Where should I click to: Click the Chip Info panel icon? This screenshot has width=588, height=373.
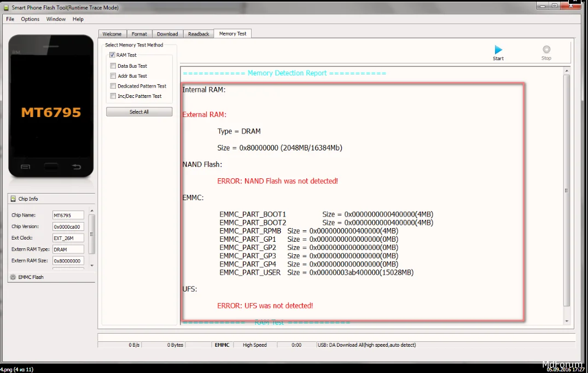click(14, 199)
